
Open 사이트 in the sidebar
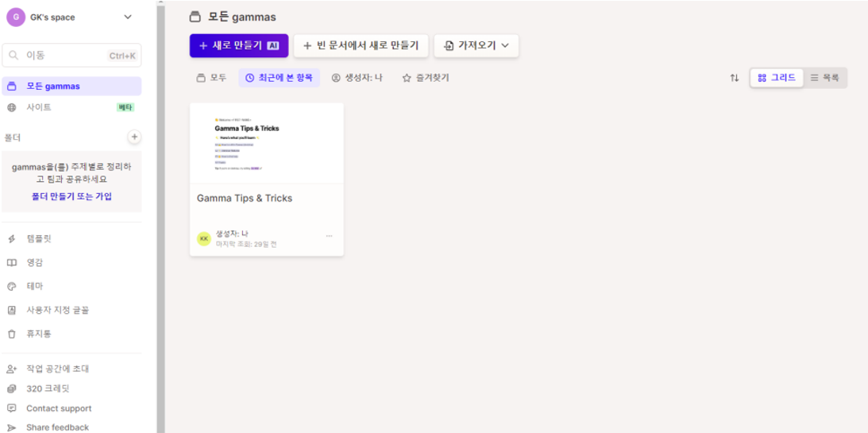(x=71, y=107)
